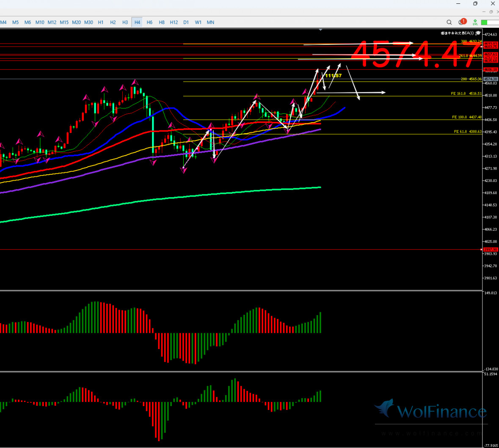
Task: Toggle the D1 daily timeframe
Action: click(186, 22)
